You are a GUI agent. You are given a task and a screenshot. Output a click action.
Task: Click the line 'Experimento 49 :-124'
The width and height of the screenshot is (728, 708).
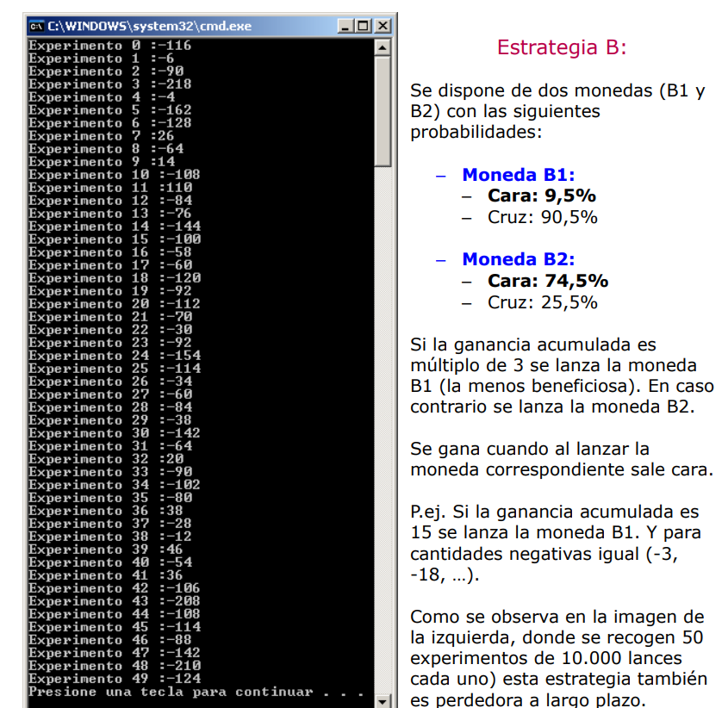click(x=115, y=679)
